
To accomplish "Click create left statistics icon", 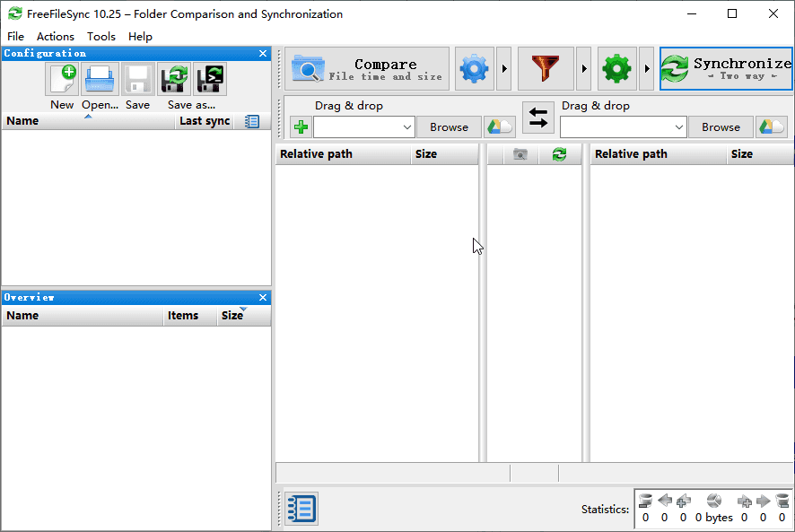I will coord(684,501).
